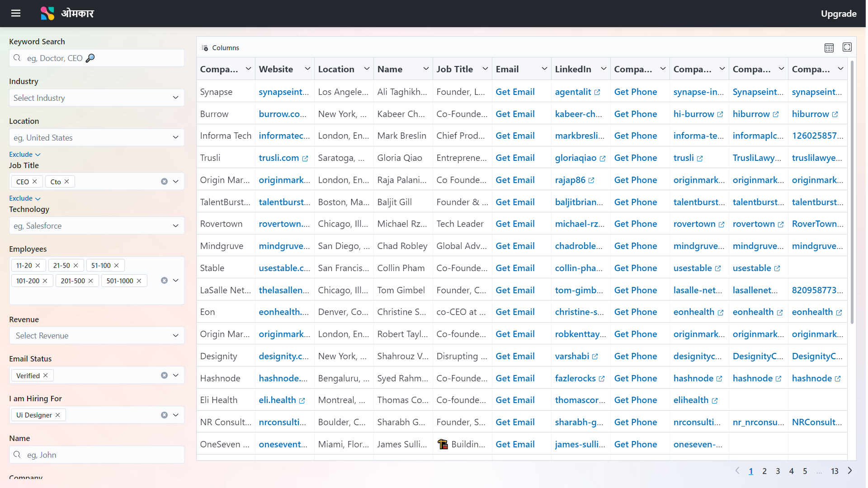Go to next page arrow

[x=850, y=471]
